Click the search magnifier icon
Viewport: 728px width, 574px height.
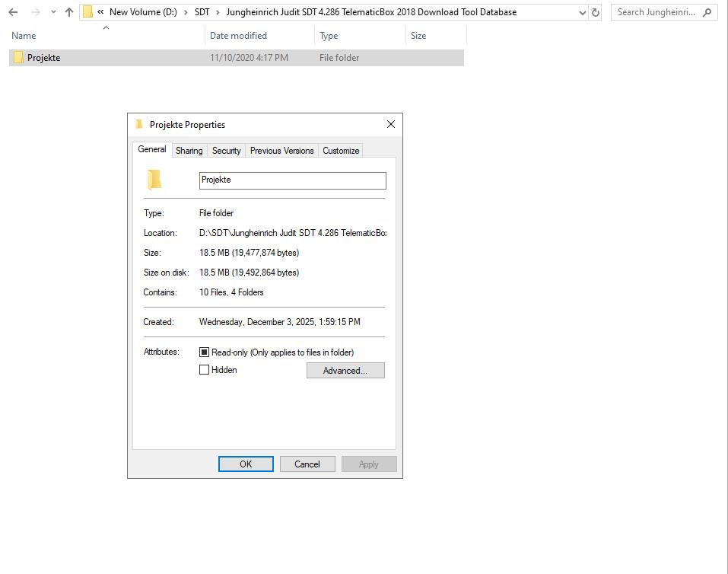click(x=707, y=12)
